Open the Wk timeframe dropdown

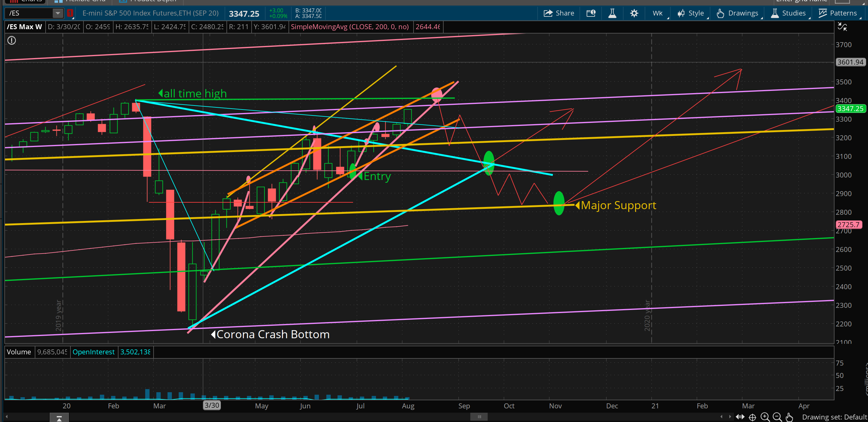658,13
